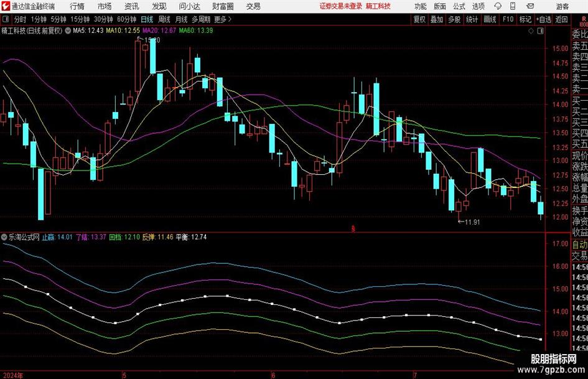This screenshot has height=379, width=588.
Task: Click the MA20: 12.67 indicator value
Action: tap(159, 30)
